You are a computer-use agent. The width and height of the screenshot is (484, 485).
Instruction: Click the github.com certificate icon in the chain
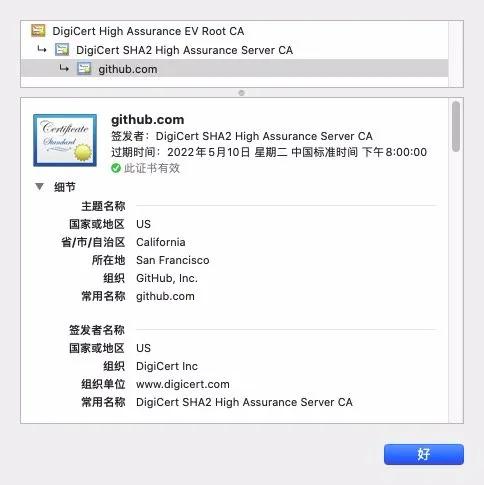84,69
